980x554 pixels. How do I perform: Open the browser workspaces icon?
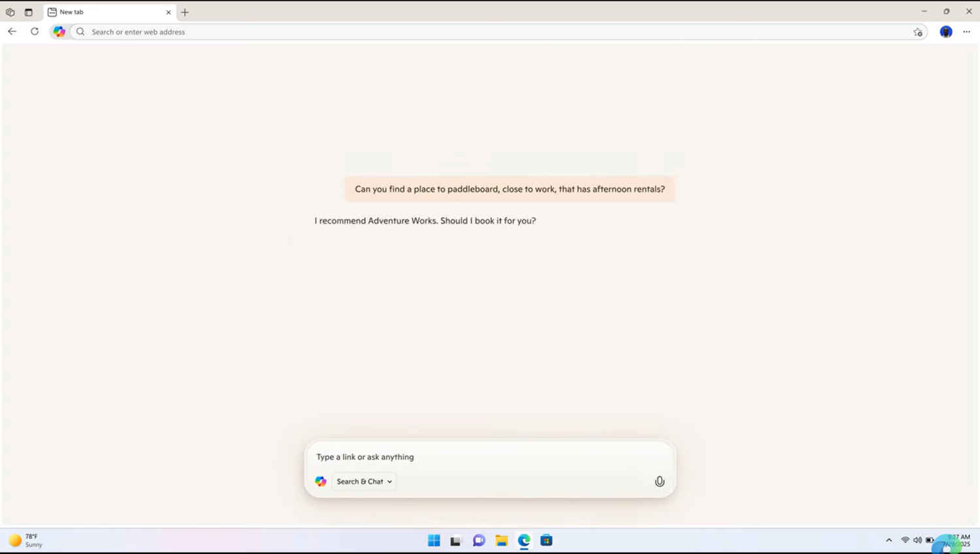[10, 12]
